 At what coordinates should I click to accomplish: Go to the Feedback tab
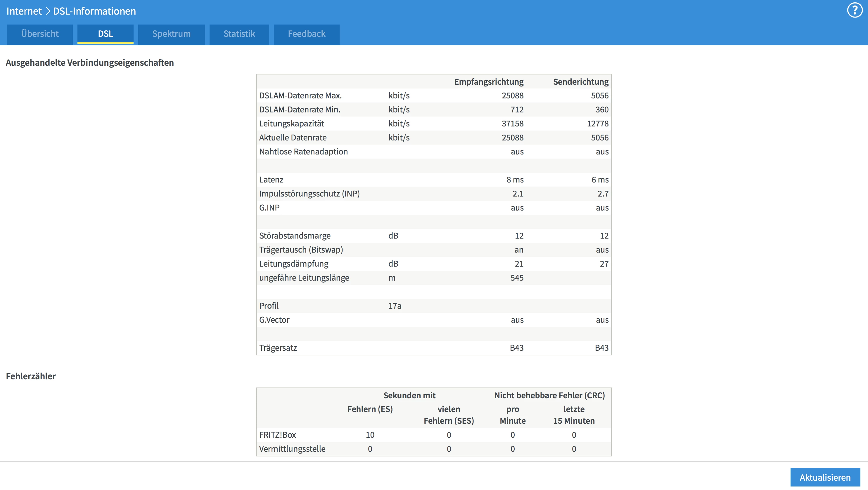point(306,34)
